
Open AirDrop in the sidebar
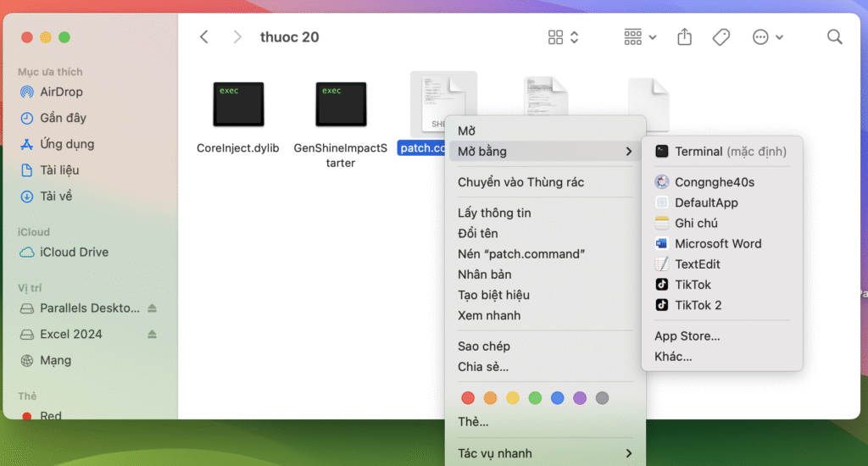point(61,92)
